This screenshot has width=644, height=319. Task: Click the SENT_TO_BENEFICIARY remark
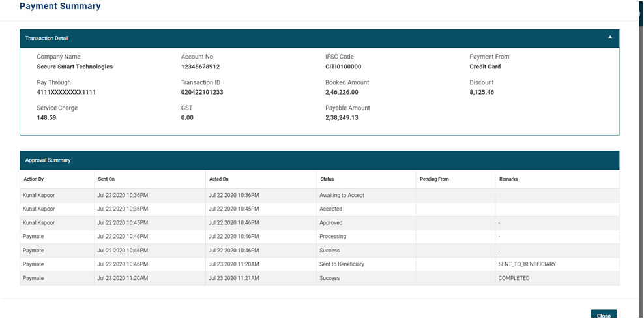pos(527,264)
